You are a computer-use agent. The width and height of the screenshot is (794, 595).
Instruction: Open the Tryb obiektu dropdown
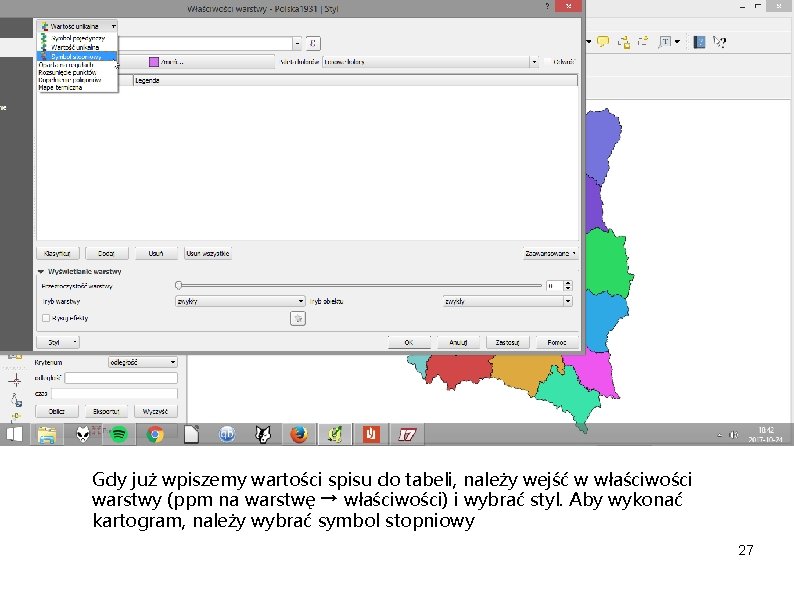click(507, 301)
